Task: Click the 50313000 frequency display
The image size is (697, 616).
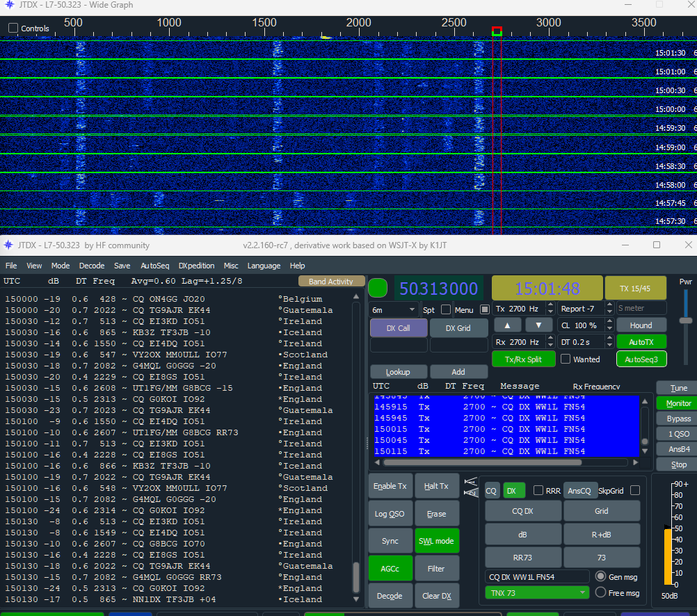Action: (438, 289)
